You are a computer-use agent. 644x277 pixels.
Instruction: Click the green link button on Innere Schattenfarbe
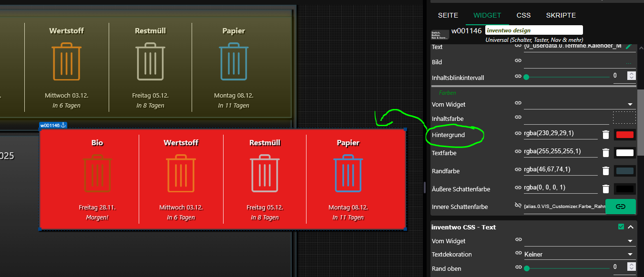click(621, 207)
